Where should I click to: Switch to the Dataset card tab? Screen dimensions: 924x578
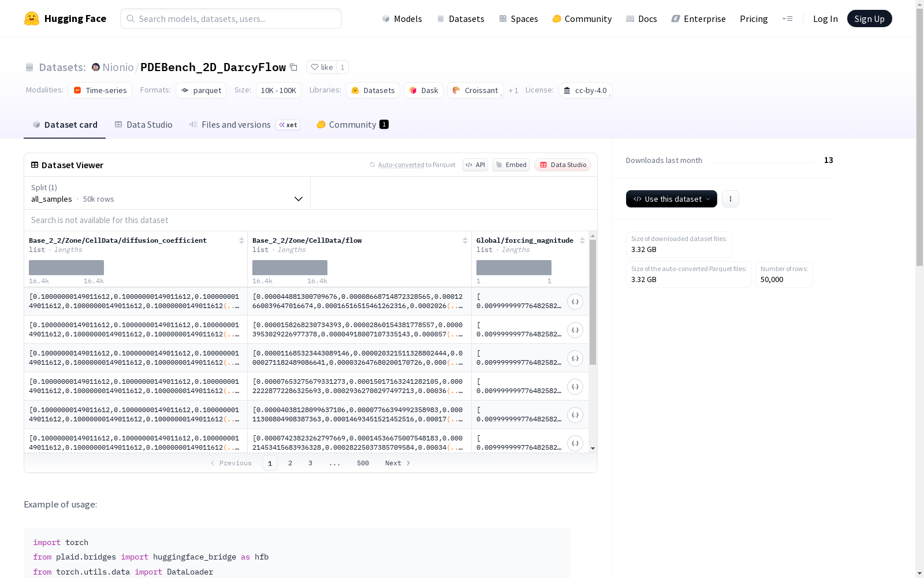click(65, 125)
